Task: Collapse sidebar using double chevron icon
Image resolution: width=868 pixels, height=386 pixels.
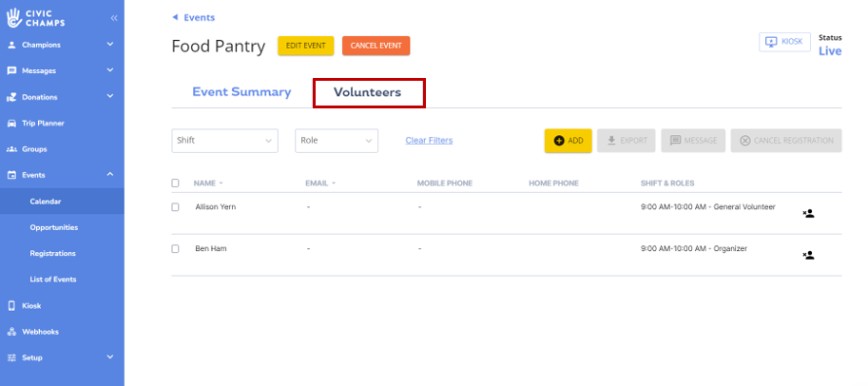Action: [x=114, y=18]
